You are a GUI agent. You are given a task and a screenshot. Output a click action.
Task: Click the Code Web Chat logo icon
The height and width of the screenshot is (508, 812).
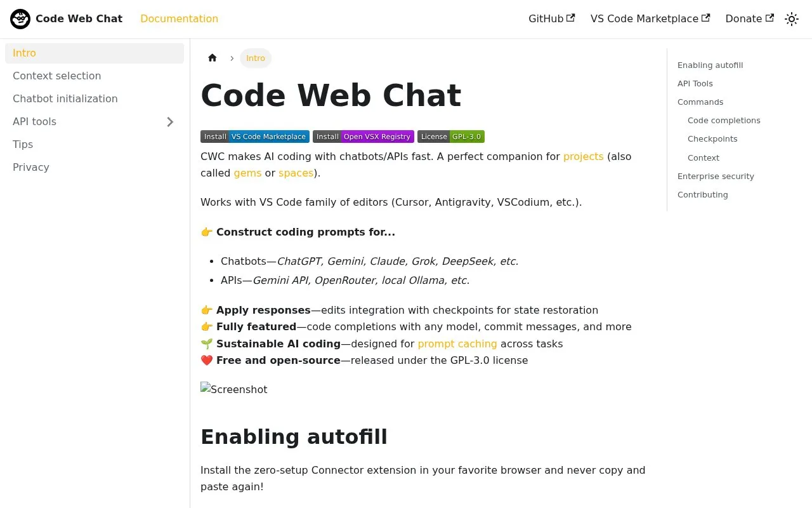pyautogui.click(x=20, y=19)
